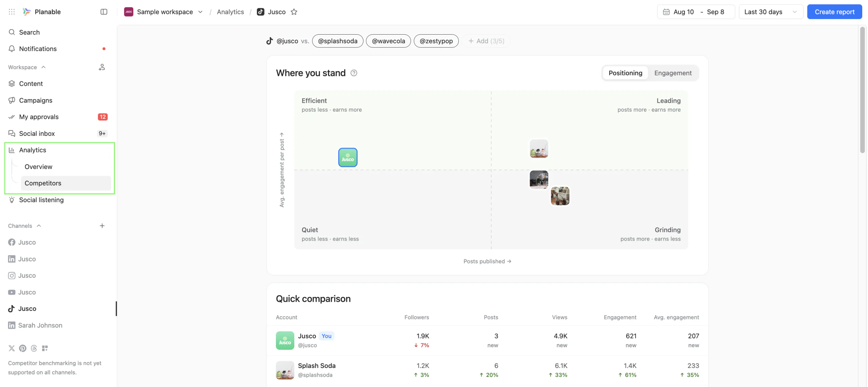868x387 pixels.
Task: Open the apps grid menu icon
Action: click(x=12, y=12)
